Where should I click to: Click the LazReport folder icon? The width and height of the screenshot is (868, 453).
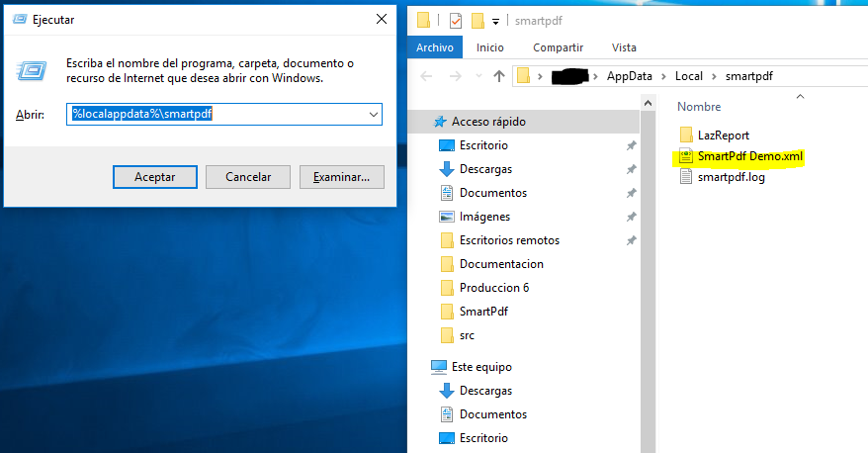[687, 135]
